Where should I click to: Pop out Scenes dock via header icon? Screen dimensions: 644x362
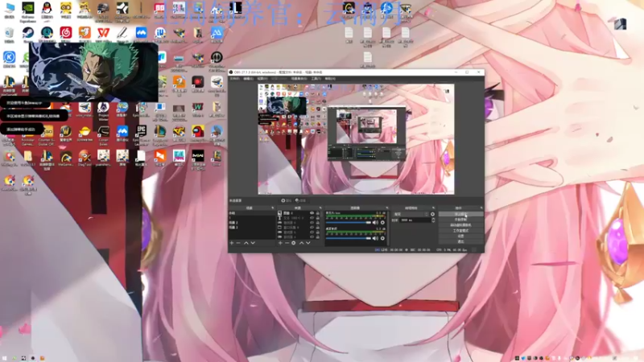(273, 208)
